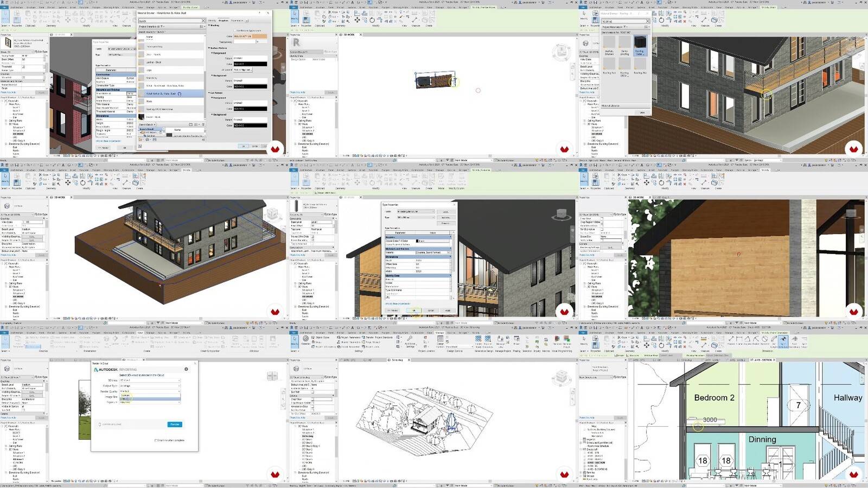This screenshot has height=488, width=868.
Task: Toggle Far Clip Active in the wood wall window
Action: point(602,229)
